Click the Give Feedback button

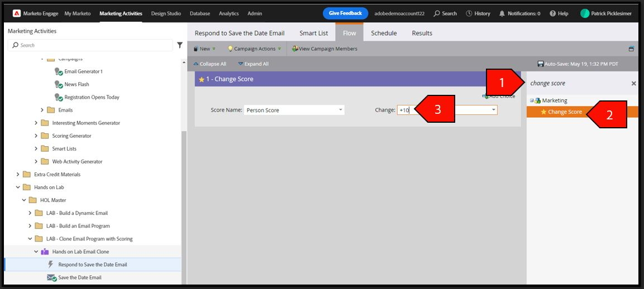click(x=345, y=13)
